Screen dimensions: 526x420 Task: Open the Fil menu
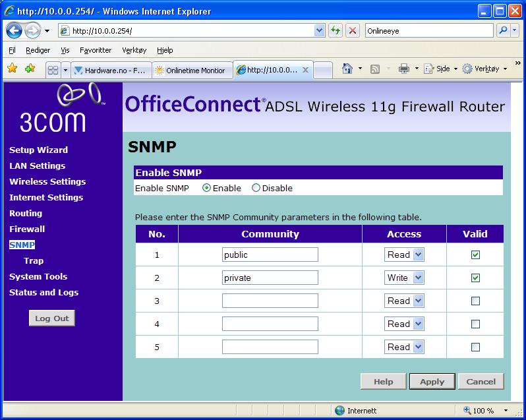(x=12, y=50)
